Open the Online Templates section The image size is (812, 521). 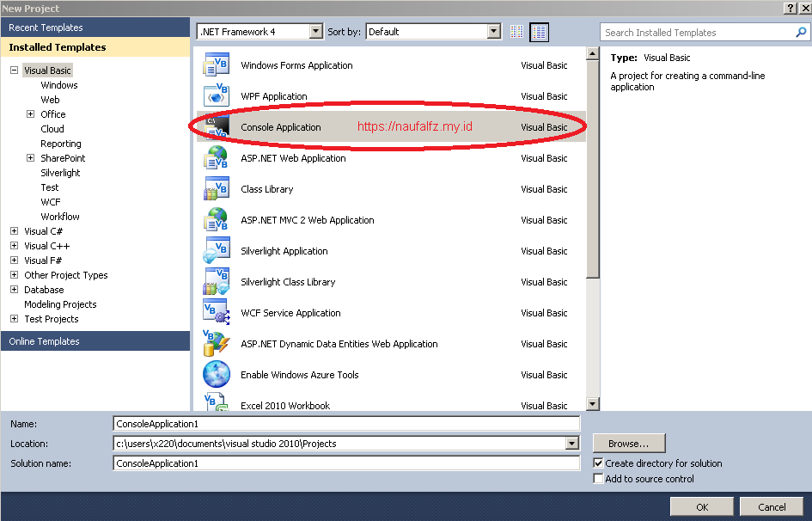[95, 341]
